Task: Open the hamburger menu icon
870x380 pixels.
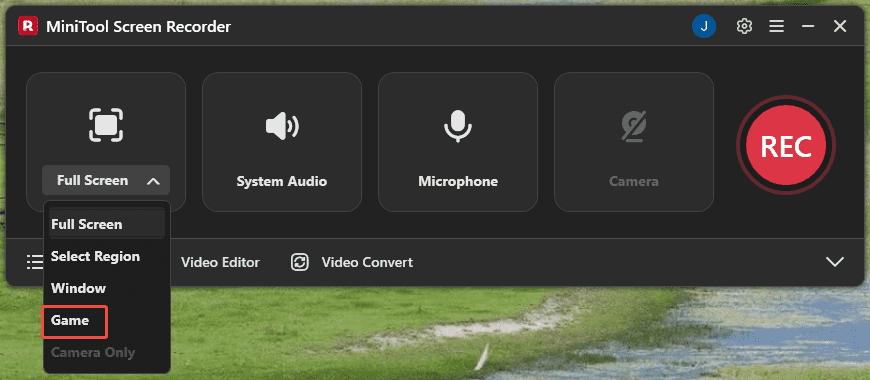Action: click(776, 26)
